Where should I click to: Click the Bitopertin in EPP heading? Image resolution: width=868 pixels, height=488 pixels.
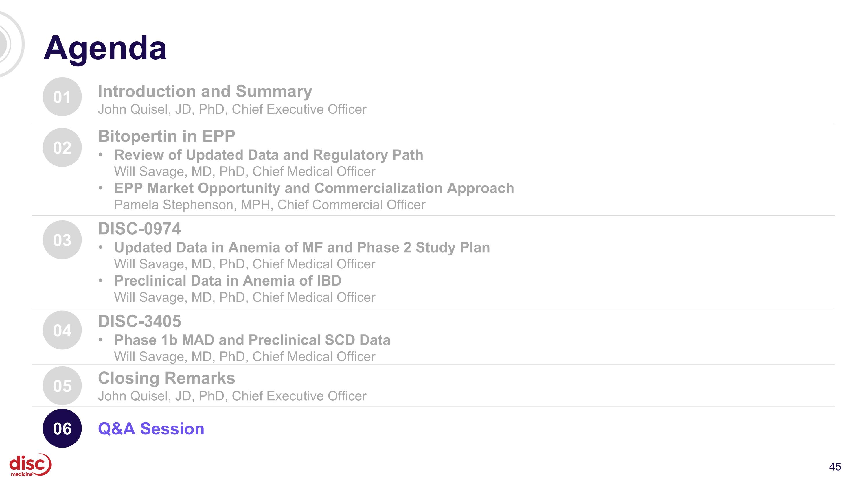[166, 137]
